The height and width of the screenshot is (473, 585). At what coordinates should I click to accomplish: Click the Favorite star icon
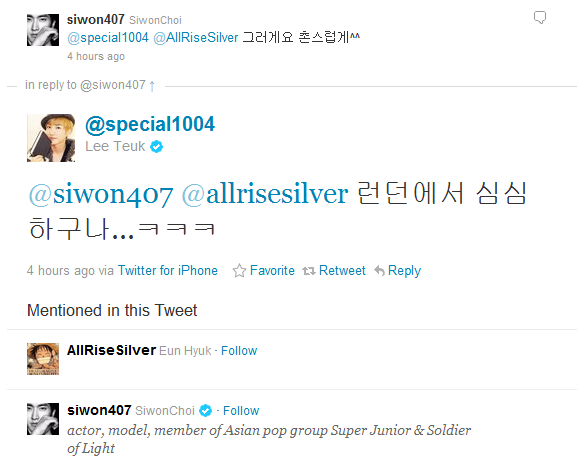coord(239,270)
